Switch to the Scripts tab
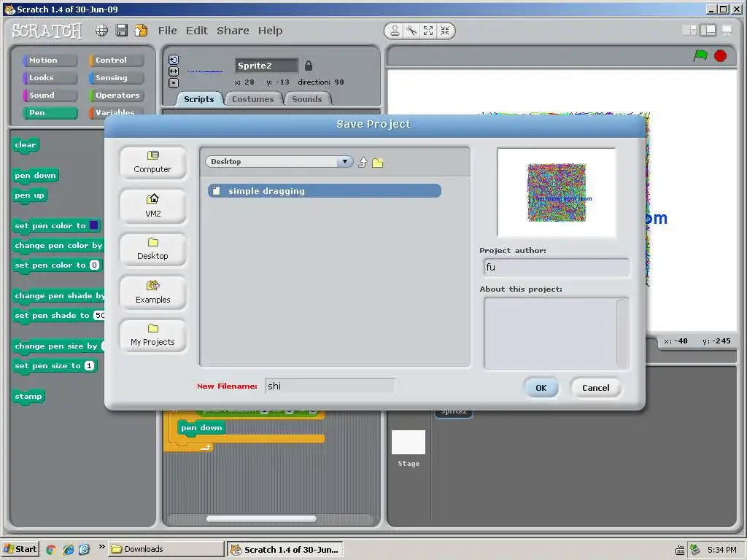747x560 pixels. coord(199,99)
